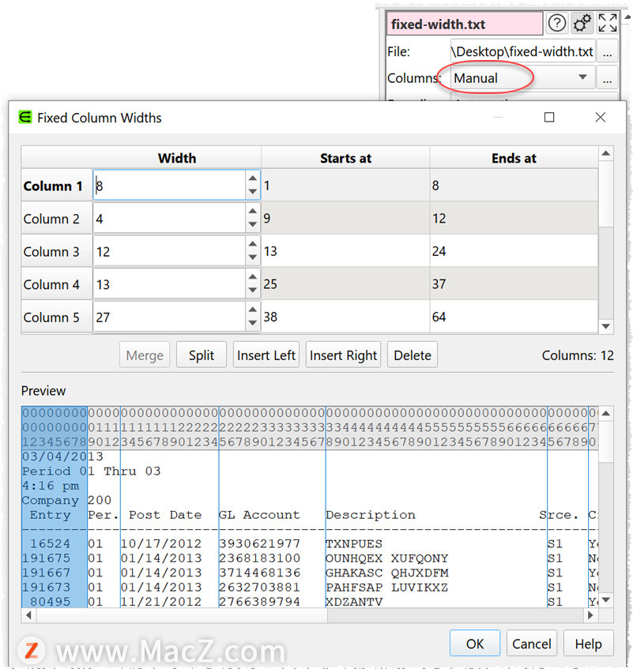Click the Ends at cell showing 37
The height and width of the screenshot is (672, 633).
click(514, 283)
